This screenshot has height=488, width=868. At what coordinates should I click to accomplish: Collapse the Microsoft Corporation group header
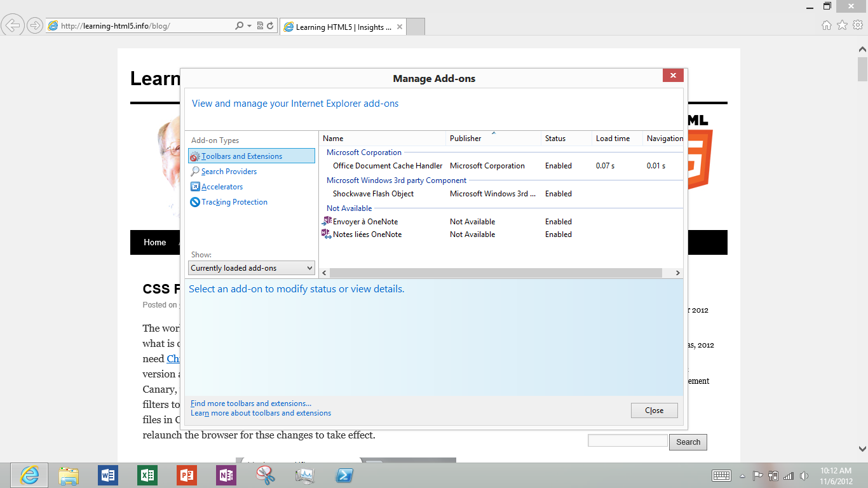point(364,152)
